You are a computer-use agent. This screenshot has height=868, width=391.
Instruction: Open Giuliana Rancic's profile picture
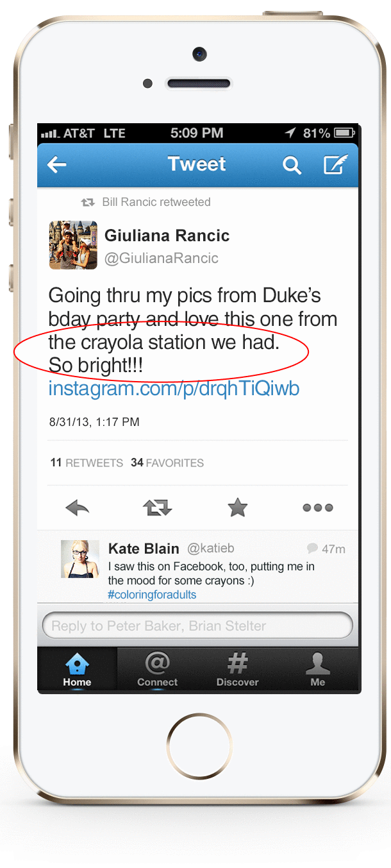pos(73,245)
